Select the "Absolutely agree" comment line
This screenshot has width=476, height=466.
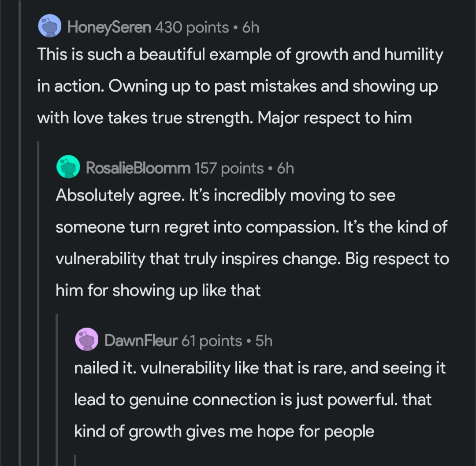pyautogui.click(x=225, y=196)
